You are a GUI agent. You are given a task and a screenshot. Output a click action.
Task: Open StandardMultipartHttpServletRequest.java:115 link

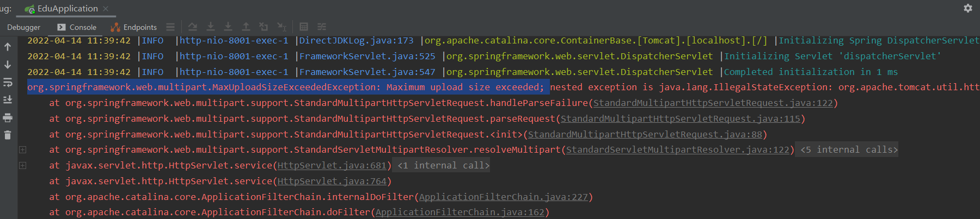pyautogui.click(x=681, y=118)
